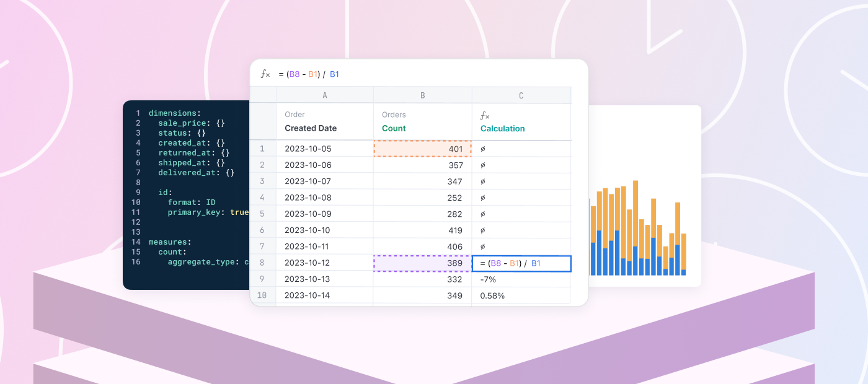Click the active formula cell in row 8

pyautogui.click(x=521, y=263)
